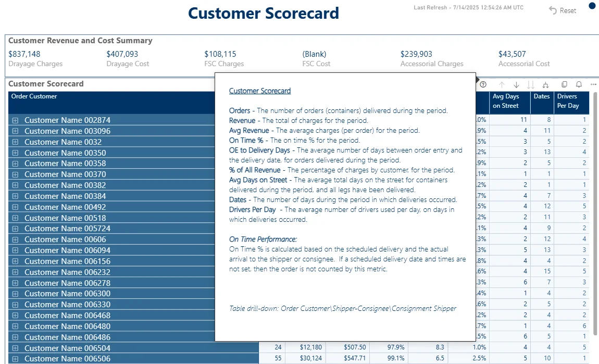The height and width of the screenshot is (364, 599).
Task: Select $239,903 Accessorial Charges value
Action: pyautogui.click(x=416, y=54)
